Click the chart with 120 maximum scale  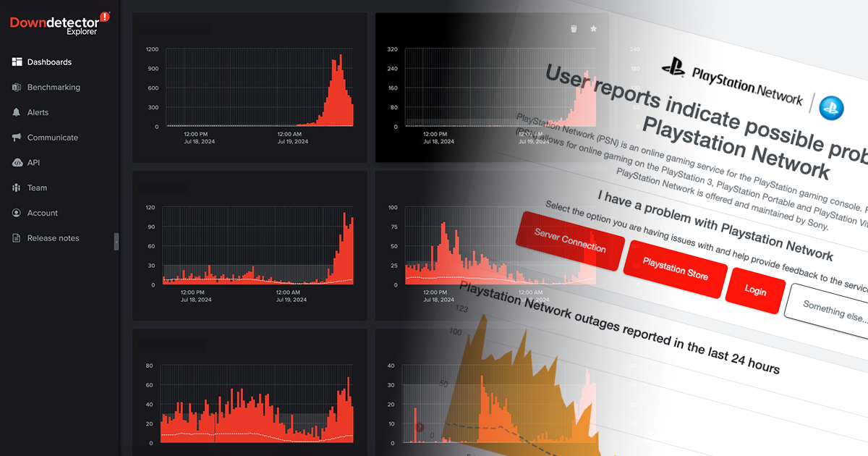(x=249, y=246)
